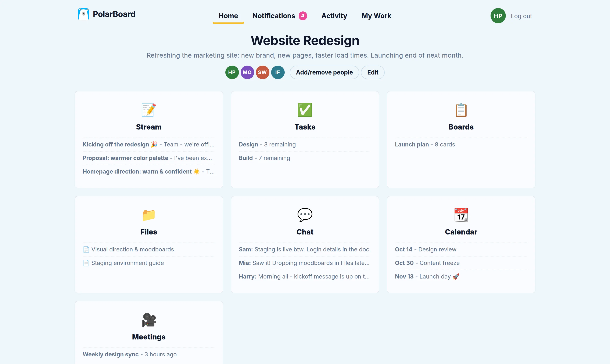Click the Edit project button

(x=372, y=72)
